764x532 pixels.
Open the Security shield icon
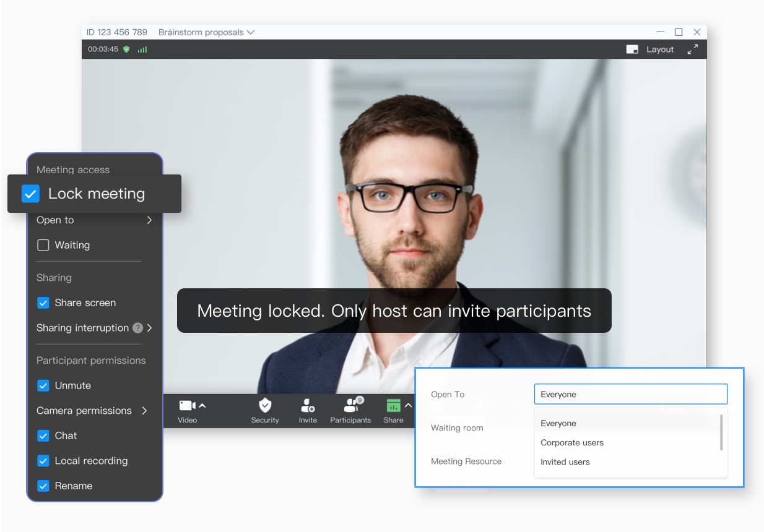(265, 406)
